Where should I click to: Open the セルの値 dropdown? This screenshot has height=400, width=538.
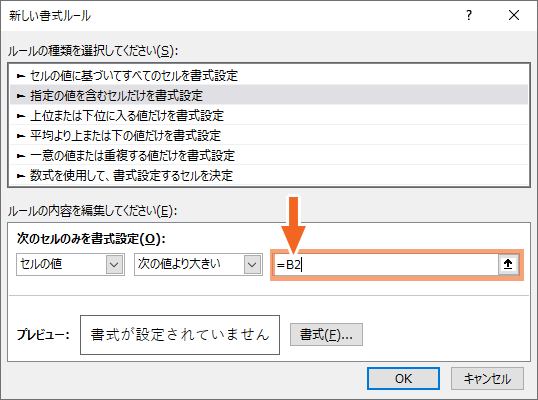[x=70, y=264]
